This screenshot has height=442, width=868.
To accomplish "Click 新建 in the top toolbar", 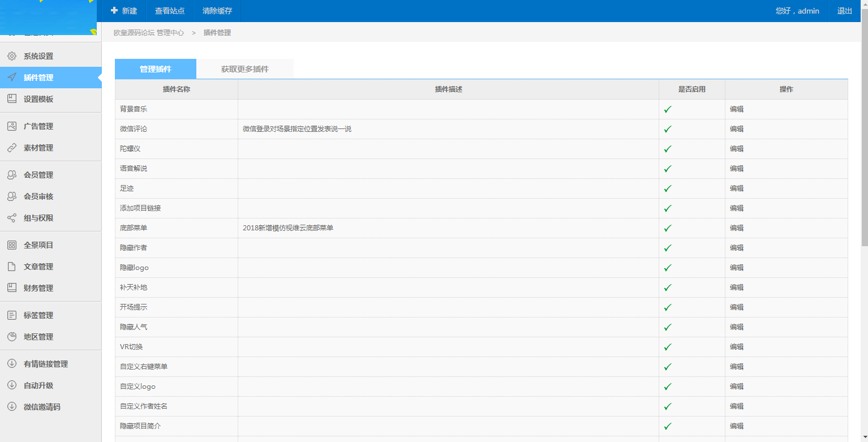I will pyautogui.click(x=124, y=11).
